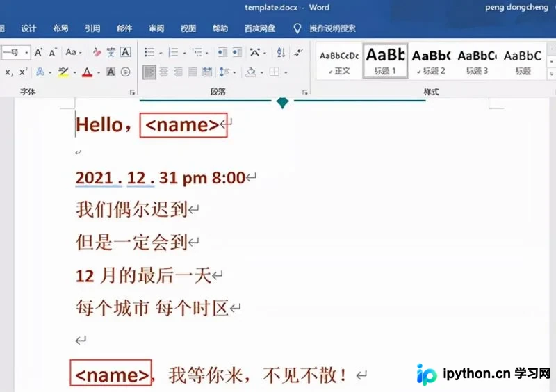The image size is (556, 392).
Task: Apply the 正文 style
Action: 339,61
